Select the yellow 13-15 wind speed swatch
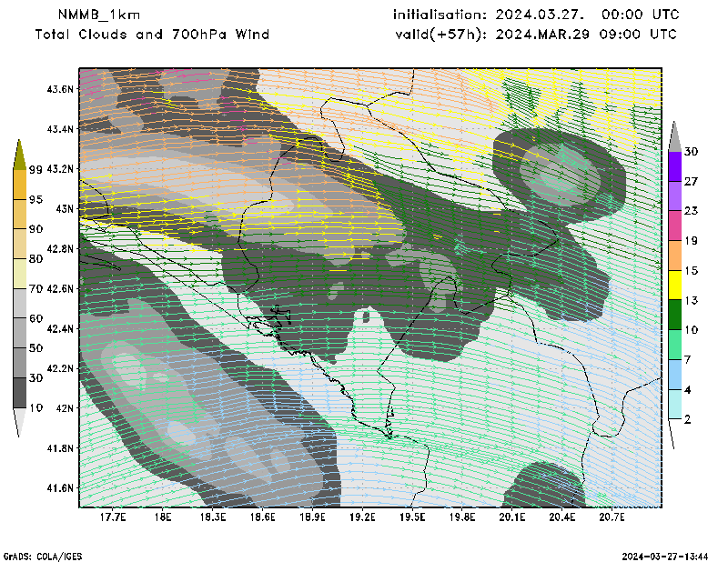Viewport: 728px width, 562px height. tap(674, 285)
